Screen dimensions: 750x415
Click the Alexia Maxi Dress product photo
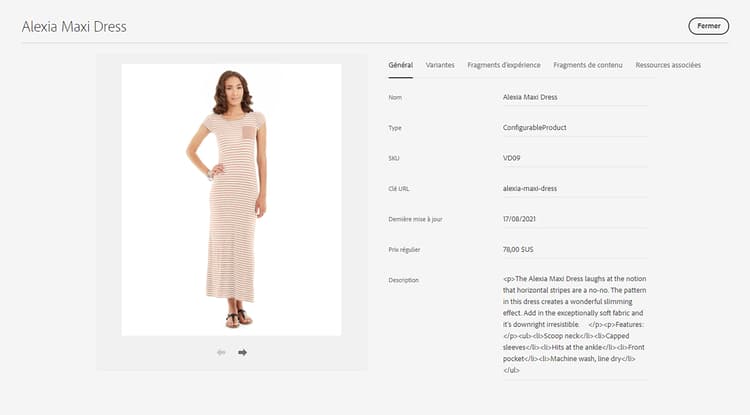pos(232,200)
